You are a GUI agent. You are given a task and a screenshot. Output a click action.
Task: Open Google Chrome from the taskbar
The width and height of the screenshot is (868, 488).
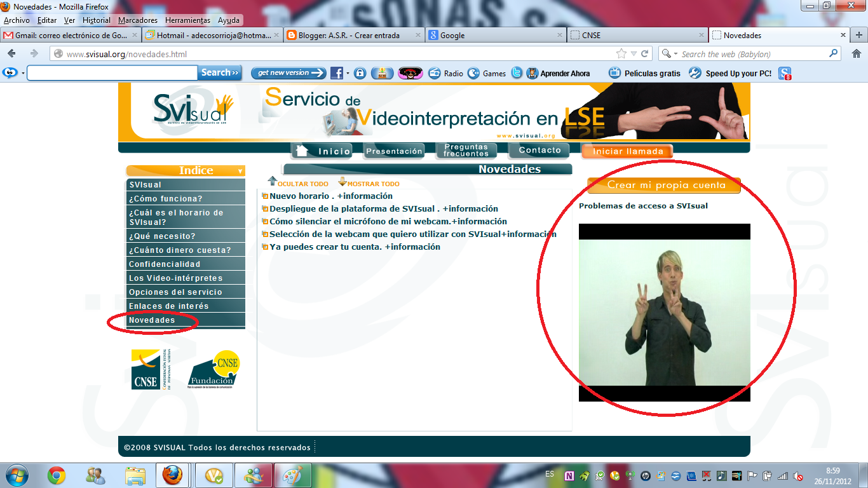(57, 475)
